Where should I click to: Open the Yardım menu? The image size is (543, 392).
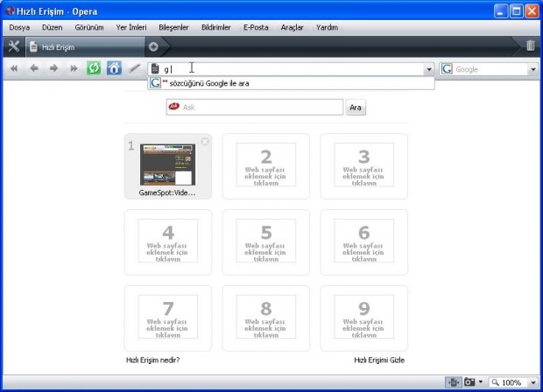pos(327,28)
